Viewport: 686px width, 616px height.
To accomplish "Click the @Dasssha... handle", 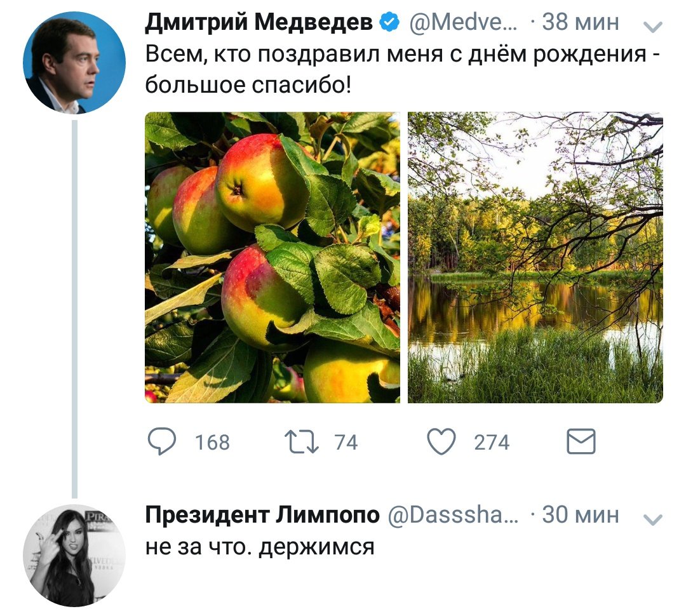I will pyautogui.click(x=452, y=515).
